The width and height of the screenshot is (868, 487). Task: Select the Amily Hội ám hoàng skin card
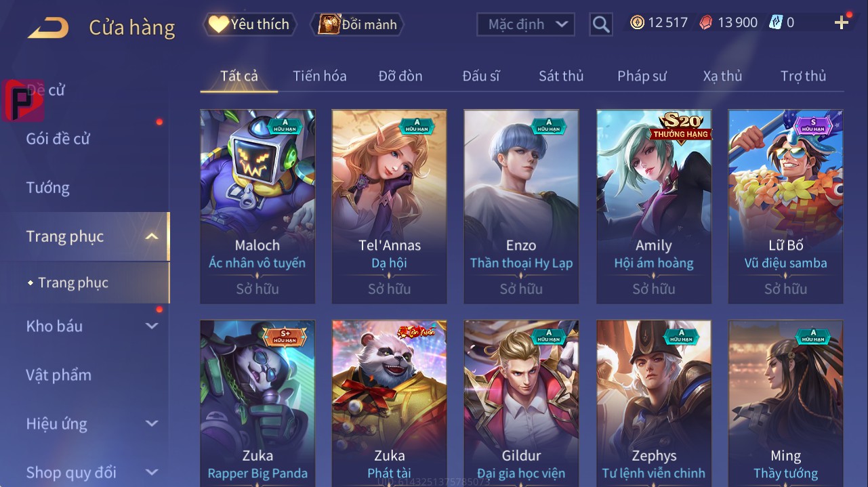pos(654,207)
